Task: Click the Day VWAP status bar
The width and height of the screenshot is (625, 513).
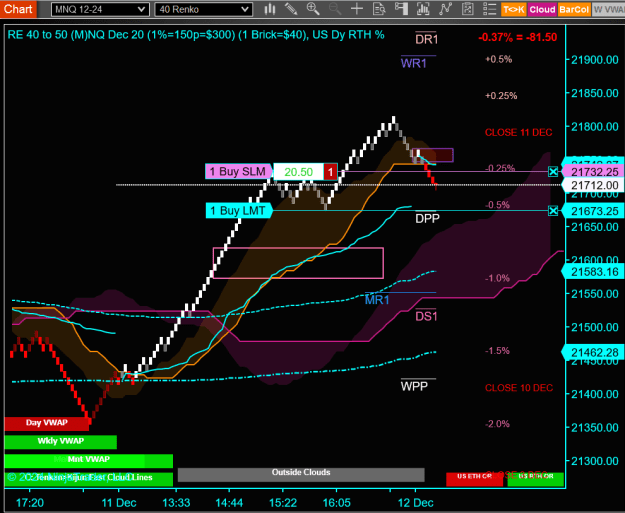Action: point(47,423)
